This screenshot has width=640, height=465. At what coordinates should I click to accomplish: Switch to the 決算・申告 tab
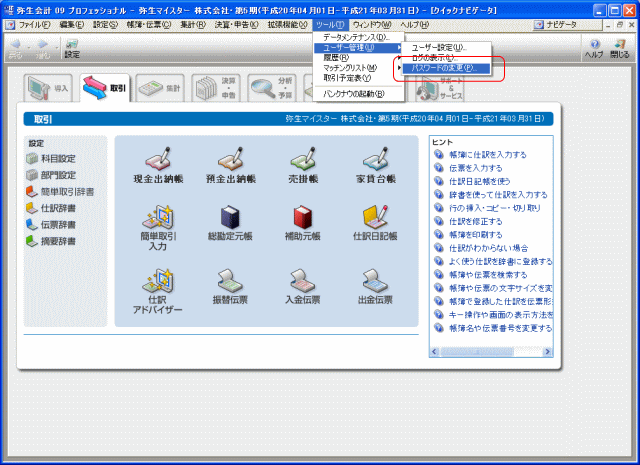tap(216, 88)
